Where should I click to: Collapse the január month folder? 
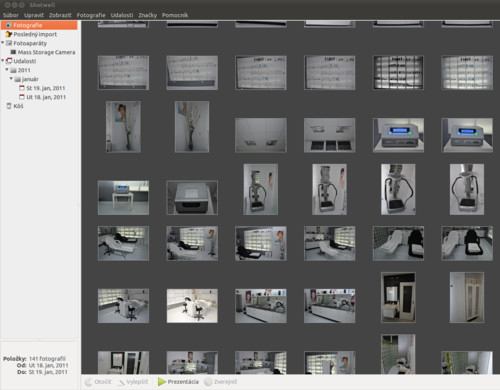point(11,79)
